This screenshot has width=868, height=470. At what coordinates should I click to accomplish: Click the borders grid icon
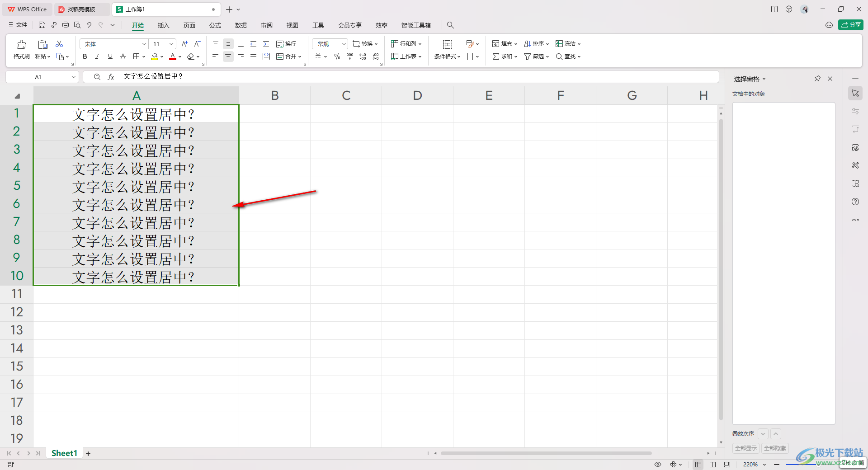point(136,56)
